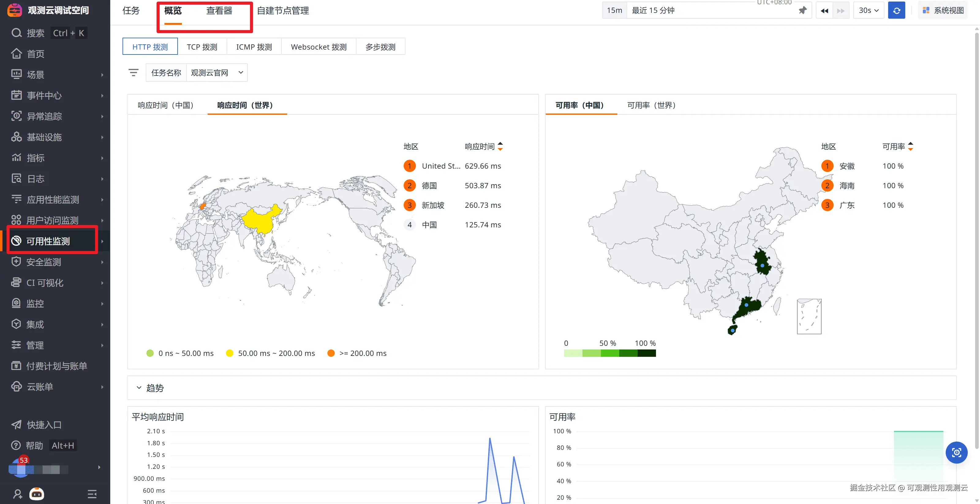Open 自建节点管理 in top navigation
The width and height of the screenshot is (980, 504).
coord(283,11)
